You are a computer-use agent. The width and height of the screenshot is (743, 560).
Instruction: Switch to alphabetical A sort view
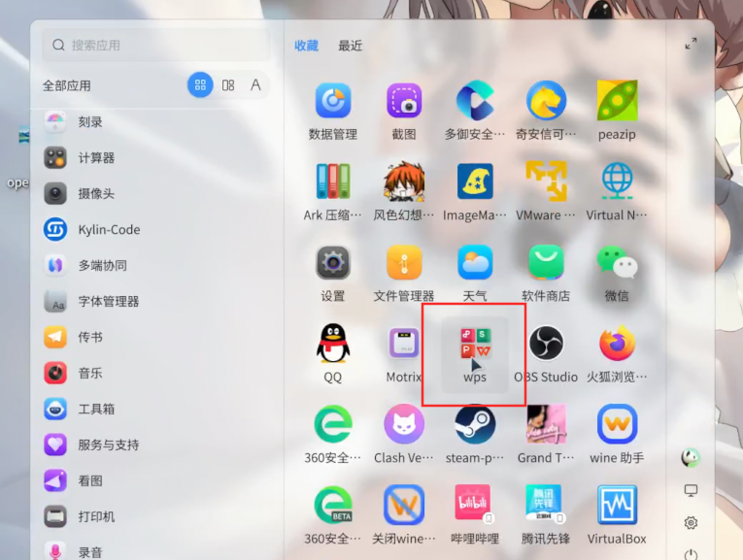tap(255, 85)
